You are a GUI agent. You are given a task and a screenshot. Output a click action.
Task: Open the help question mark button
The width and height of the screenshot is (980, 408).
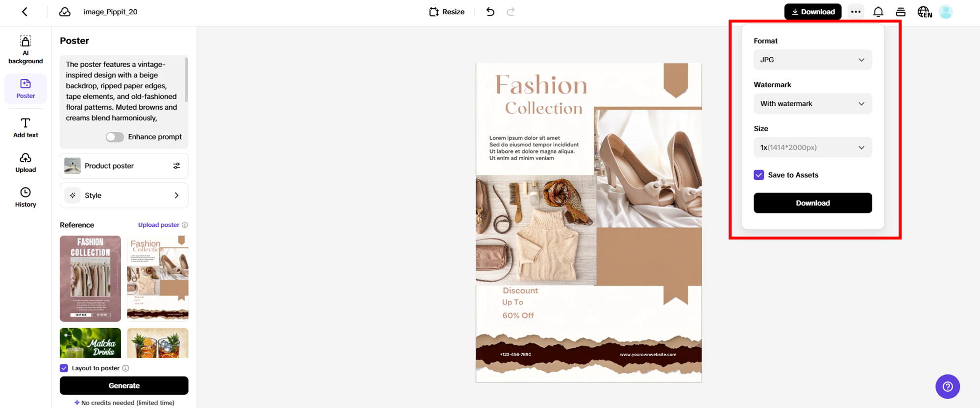(948, 386)
